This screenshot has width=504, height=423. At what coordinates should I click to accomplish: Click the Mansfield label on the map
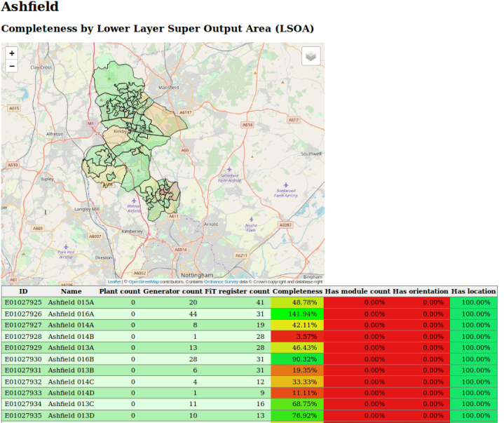[169, 88]
